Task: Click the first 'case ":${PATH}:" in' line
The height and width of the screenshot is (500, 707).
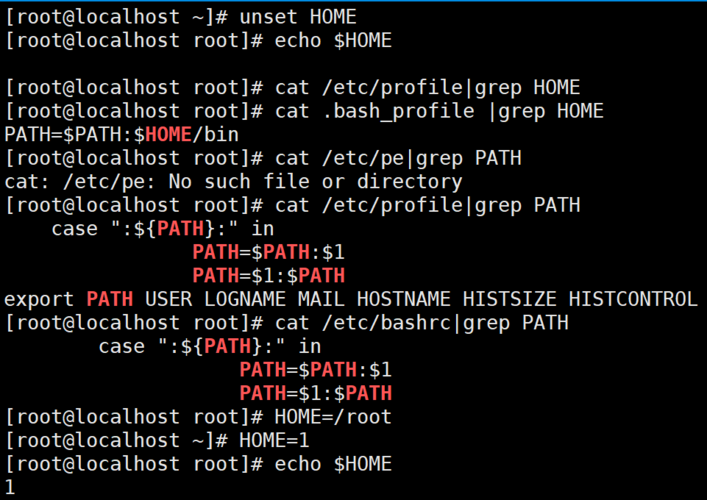Action: [x=163, y=229]
